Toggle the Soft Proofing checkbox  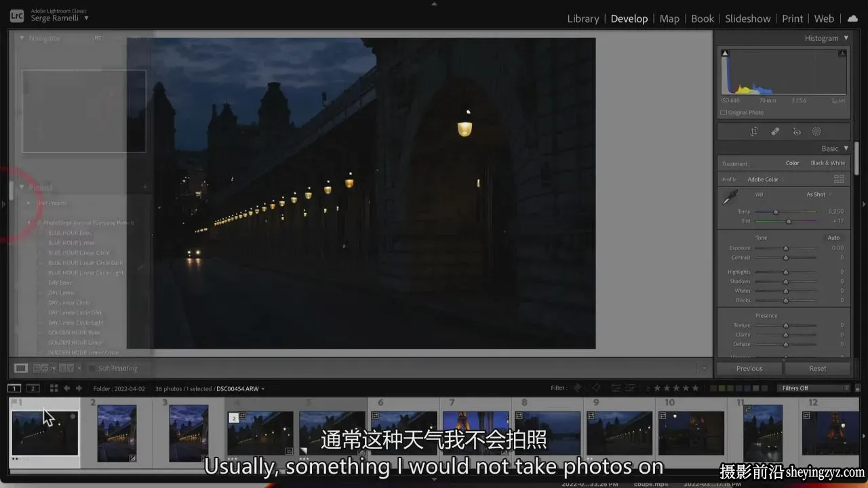(x=92, y=368)
